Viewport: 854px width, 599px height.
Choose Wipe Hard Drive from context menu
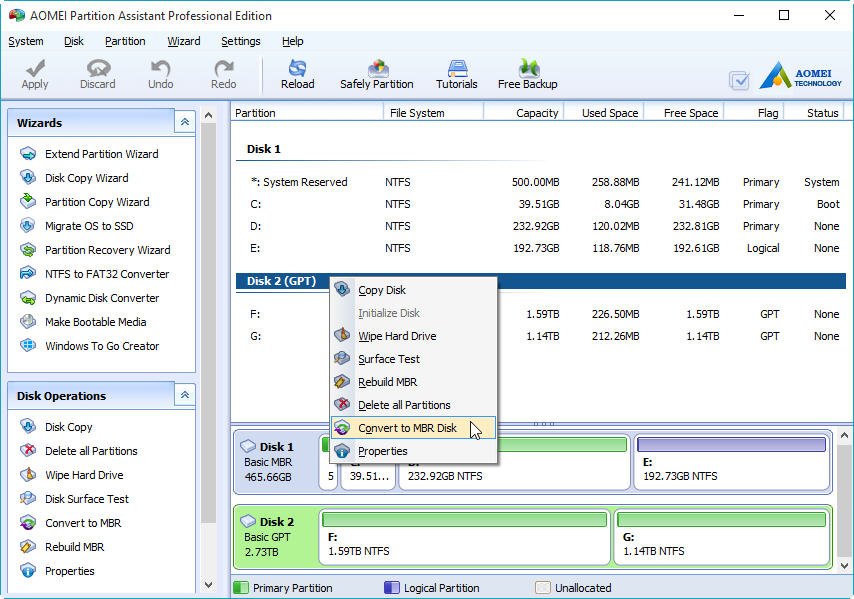coord(414,336)
